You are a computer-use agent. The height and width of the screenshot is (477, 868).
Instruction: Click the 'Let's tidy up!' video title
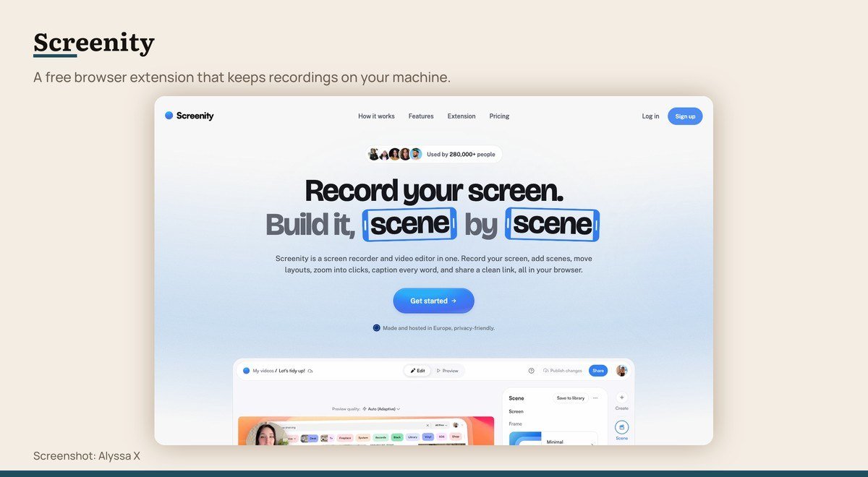pos(292,371)
